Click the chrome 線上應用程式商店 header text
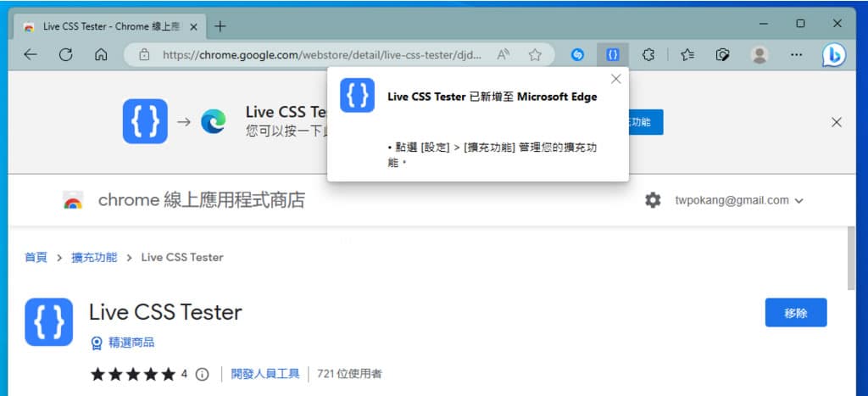Image resolution: width=868 pixels, height=396 pixels. pos(202,200)
